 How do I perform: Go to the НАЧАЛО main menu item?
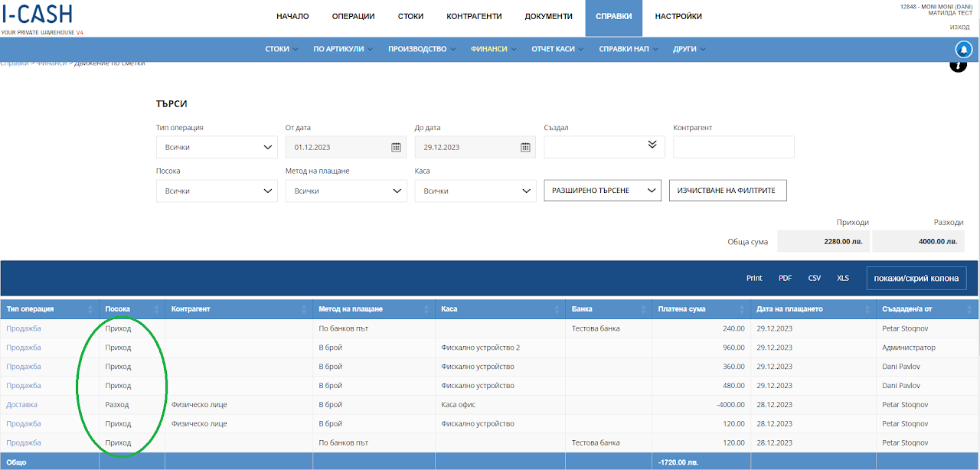pos(292,17)
